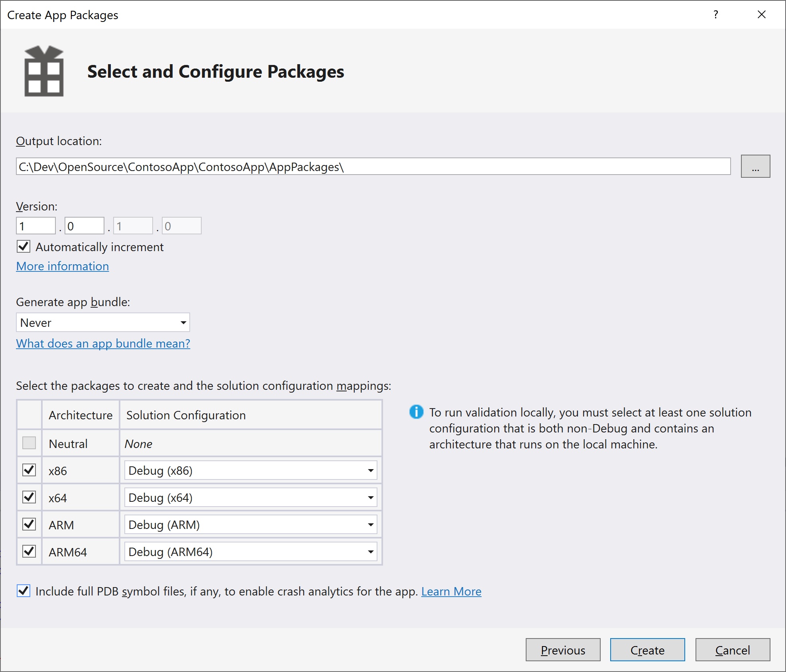The height and width of the screenshot is (672, 786).
Task: Click the browse output location icon
Action: click(755, 167)
